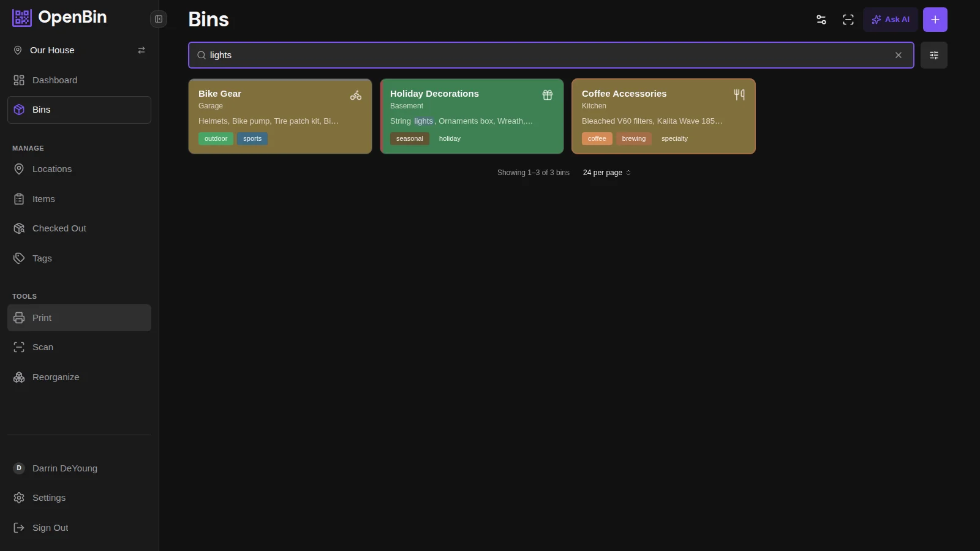
Task: Open the Our House location switcher
Action: pyautogui.click(x=52, y=50)
